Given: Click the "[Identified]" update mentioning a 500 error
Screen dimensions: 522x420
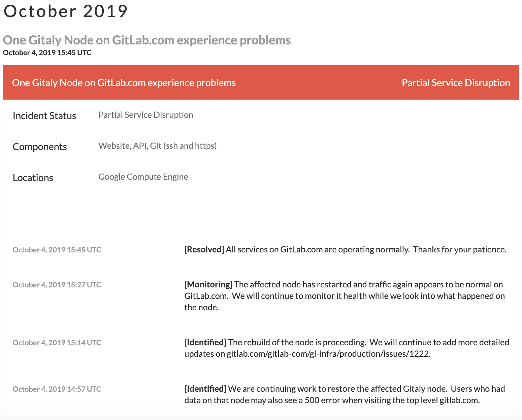Looking at the screenshot, I should tap(344, 394).
